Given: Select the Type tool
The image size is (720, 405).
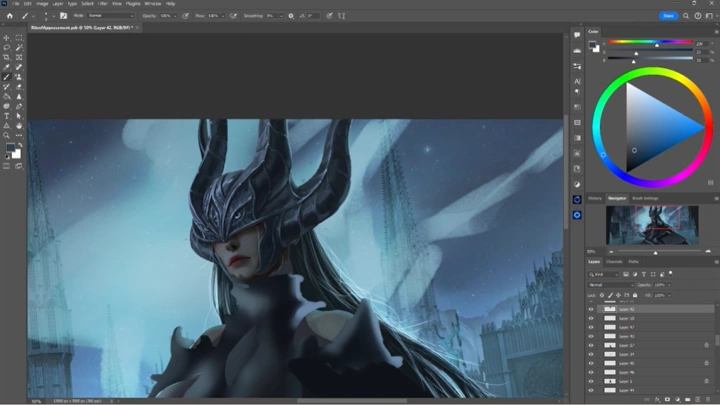Looking at the screenshot, I should point(6,116).
